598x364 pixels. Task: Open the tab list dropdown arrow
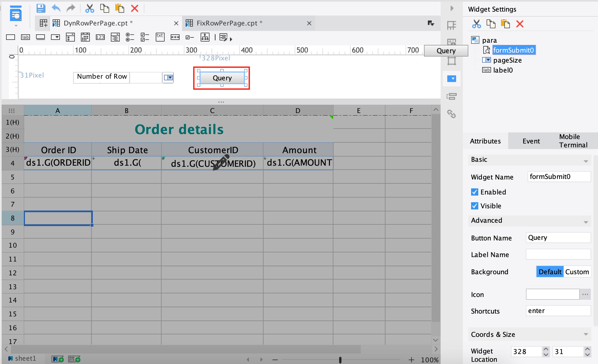tap(431, 23)
